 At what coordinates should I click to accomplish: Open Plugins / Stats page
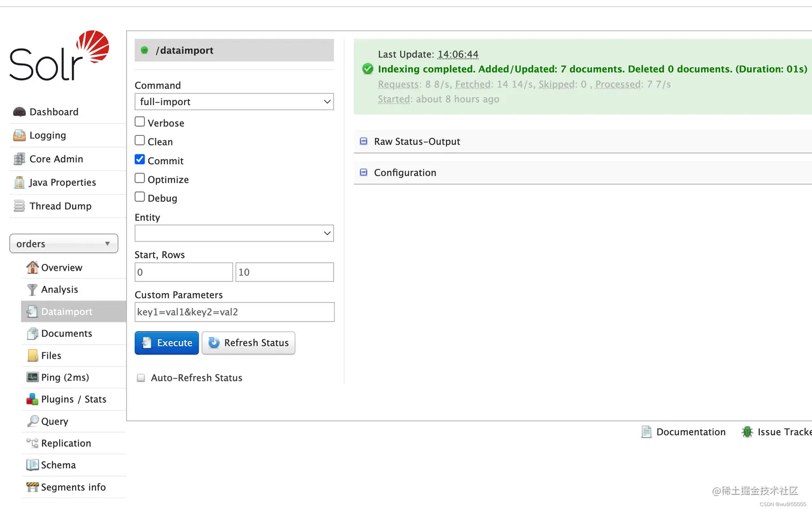pos(74,399)
